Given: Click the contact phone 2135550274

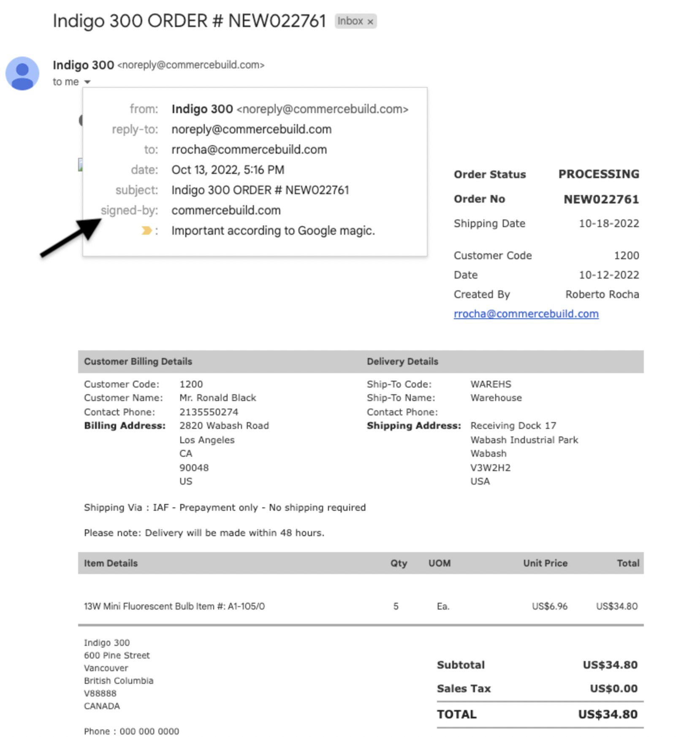Looking at the screenshot, I should pyautogui.click(x=209, y=412).
